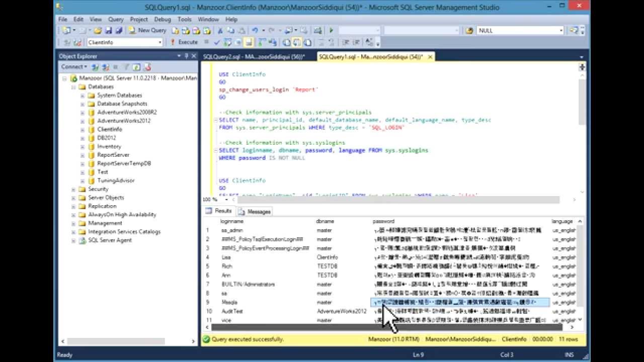Screen dimensions: 644x362
Task: Select SQL Server Agent in tree
Action: (x=110, y=240)
